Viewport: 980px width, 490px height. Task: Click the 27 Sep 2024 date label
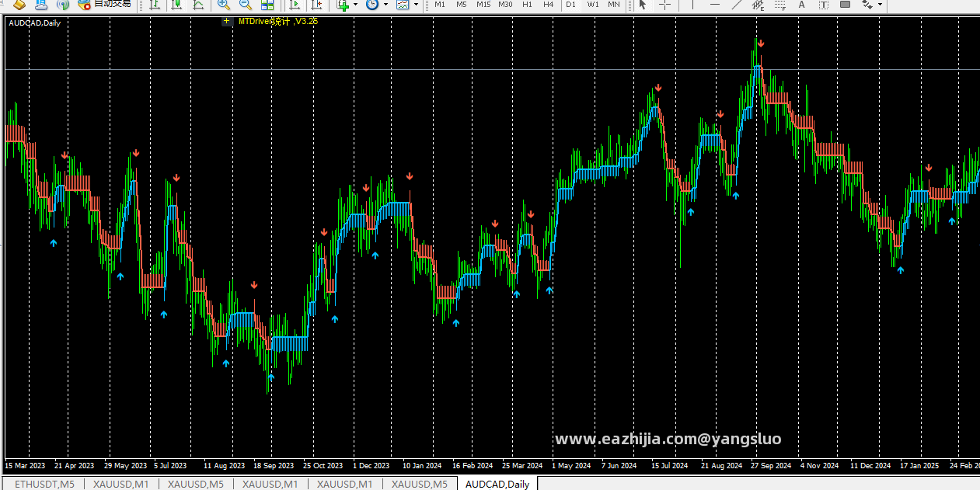(x=770, y=466)
